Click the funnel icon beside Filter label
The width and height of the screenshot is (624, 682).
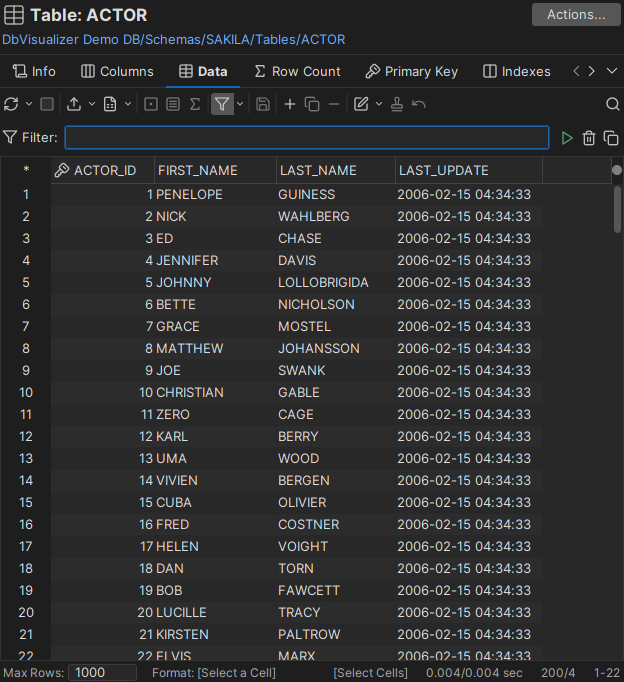[x=10, y=137]
